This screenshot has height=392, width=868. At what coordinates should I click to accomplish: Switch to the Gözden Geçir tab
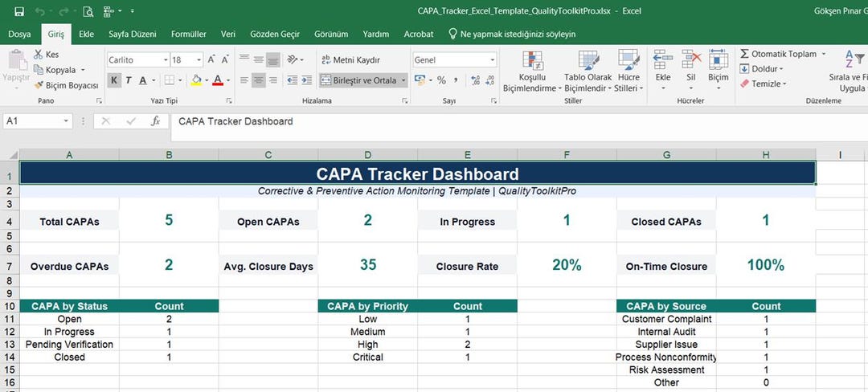coord(275,34)
